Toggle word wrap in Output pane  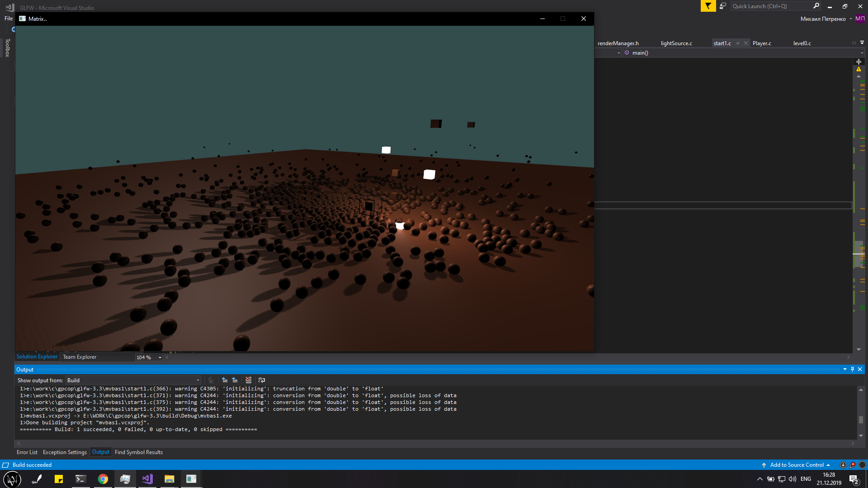click(x=262, y=380)
